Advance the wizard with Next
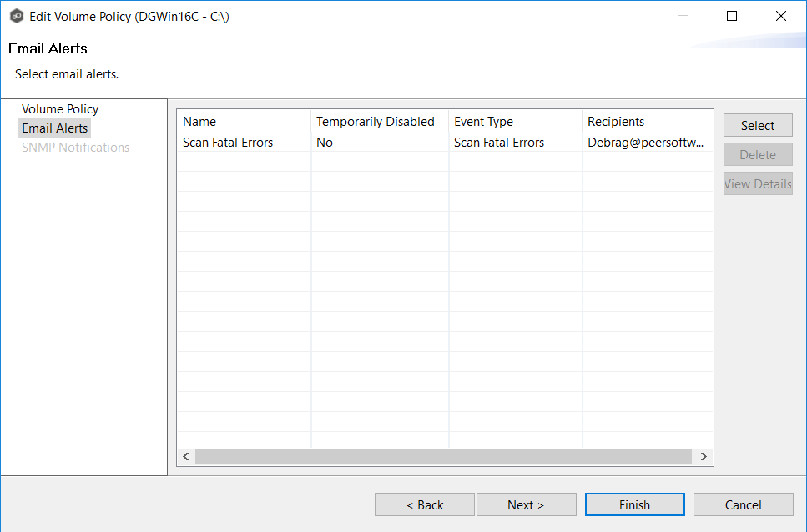This screenshot has width=807, height=532. [x=526, y=504]
